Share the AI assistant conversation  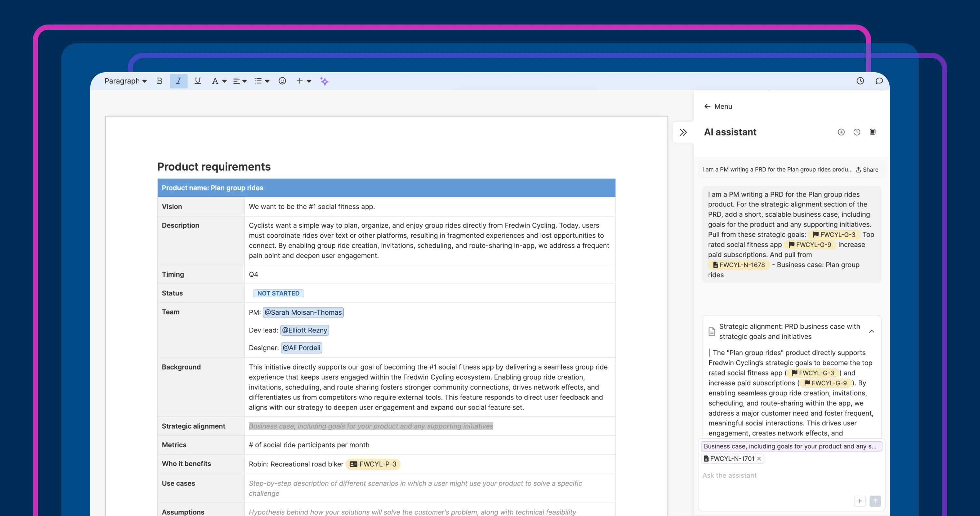click(867, 170)
